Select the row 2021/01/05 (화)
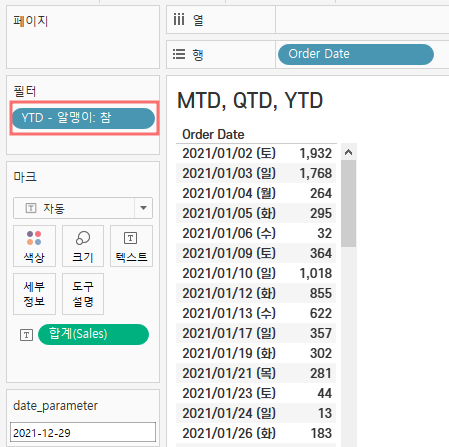This screenshot has width=449, height=447. point(256,213)
